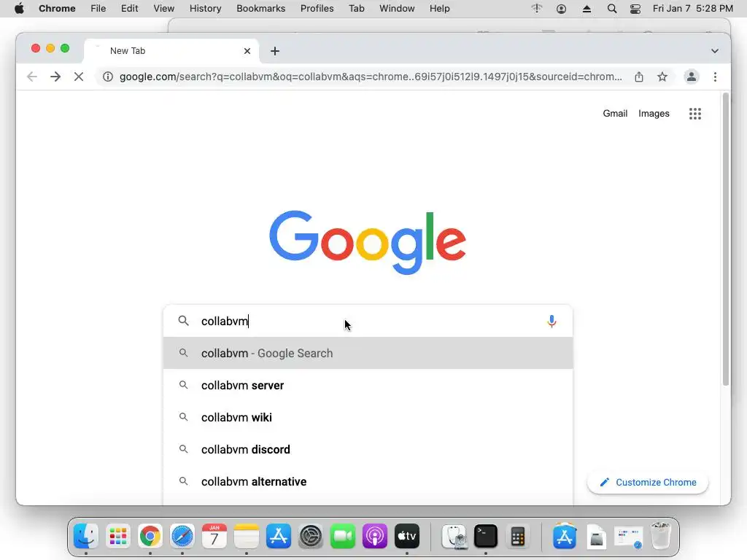Image resolution: width=747 pixels, height=560 pixels.
Task: Open Chrome's three-dot menu
Action: tap(715, 77)
